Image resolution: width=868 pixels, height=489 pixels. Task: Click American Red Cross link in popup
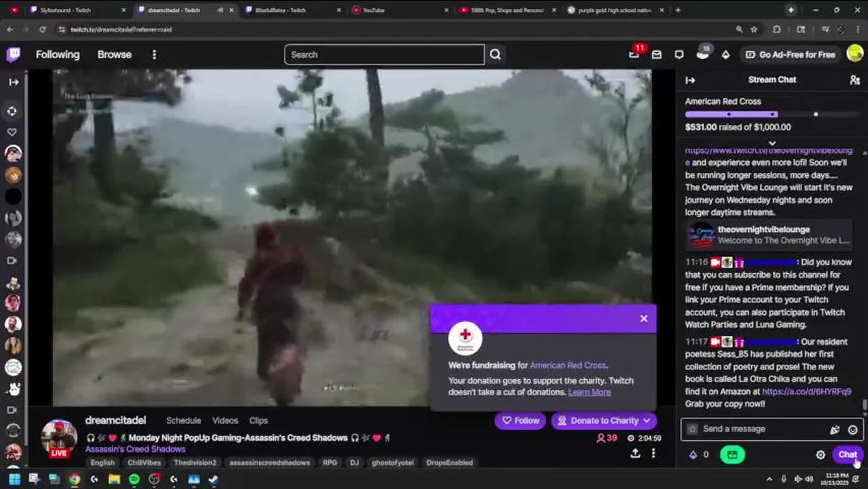(568, 365)
